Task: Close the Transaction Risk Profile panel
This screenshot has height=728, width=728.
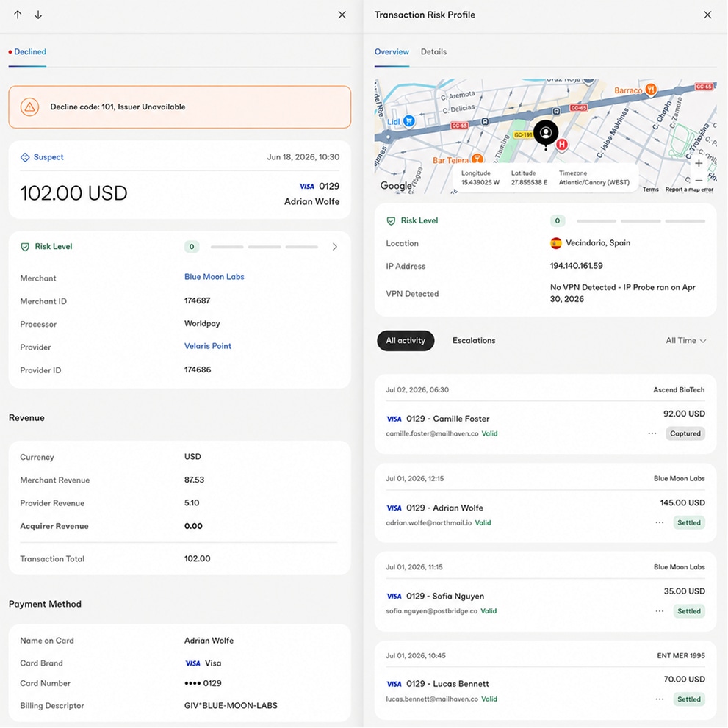Action: 707,15
